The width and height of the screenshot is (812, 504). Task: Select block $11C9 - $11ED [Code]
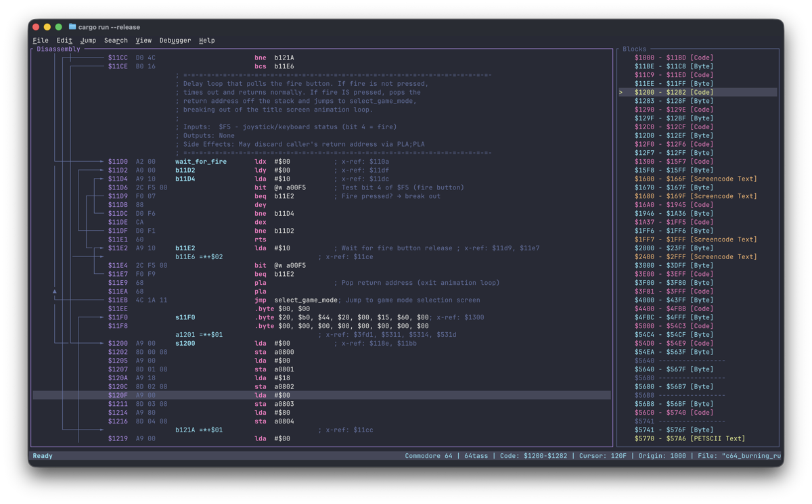698,75
